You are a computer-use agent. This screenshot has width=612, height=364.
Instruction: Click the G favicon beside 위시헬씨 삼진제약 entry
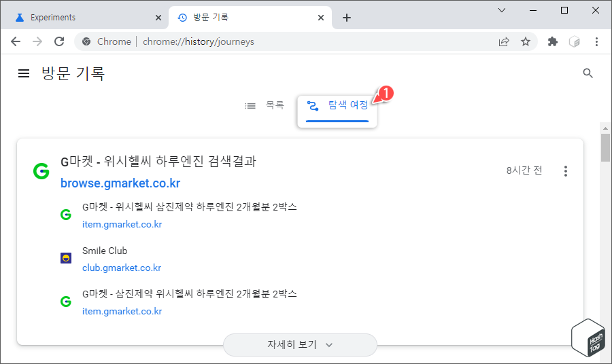click(x=66, y=215)
